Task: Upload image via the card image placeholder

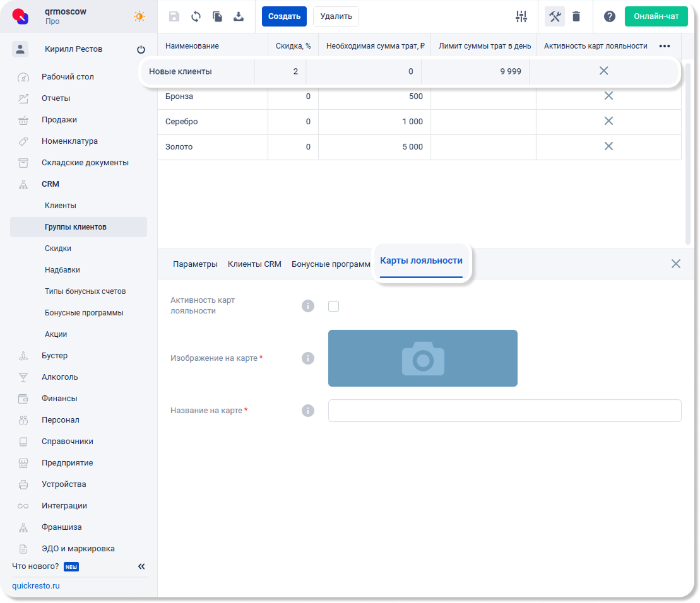Action: click(x=422, y=358)
